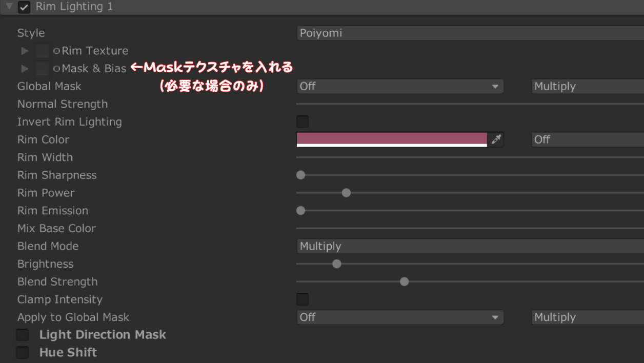Open the Mask & Bias object picker circle
Viewport: 644px width, 363px height.
pyautogui.click(x=56, y=68)
